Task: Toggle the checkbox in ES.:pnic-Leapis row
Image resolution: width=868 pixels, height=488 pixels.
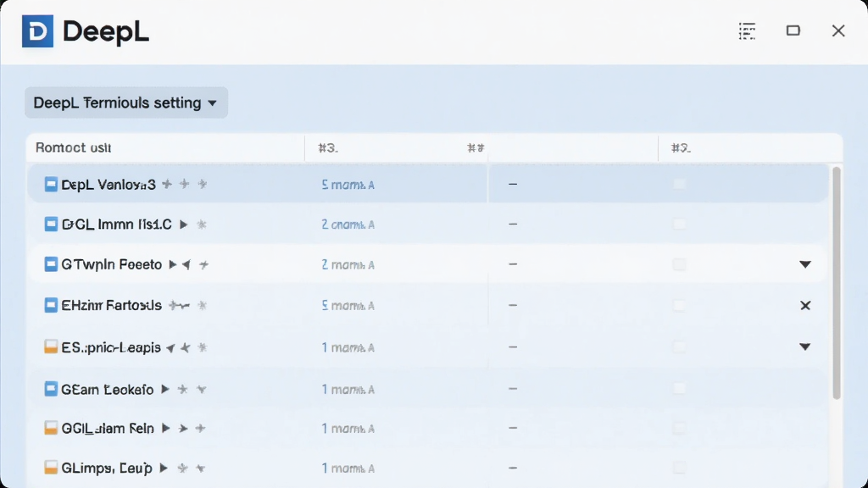Action: [679, 347]
